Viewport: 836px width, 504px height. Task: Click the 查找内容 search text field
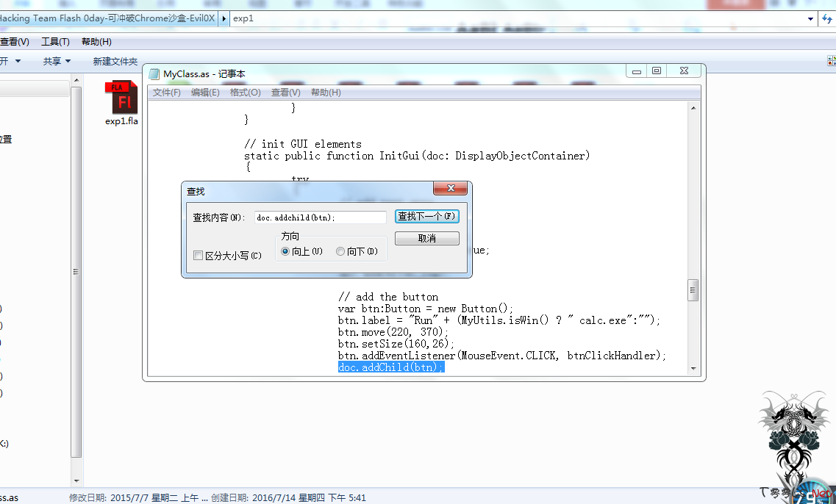(320, 217)
